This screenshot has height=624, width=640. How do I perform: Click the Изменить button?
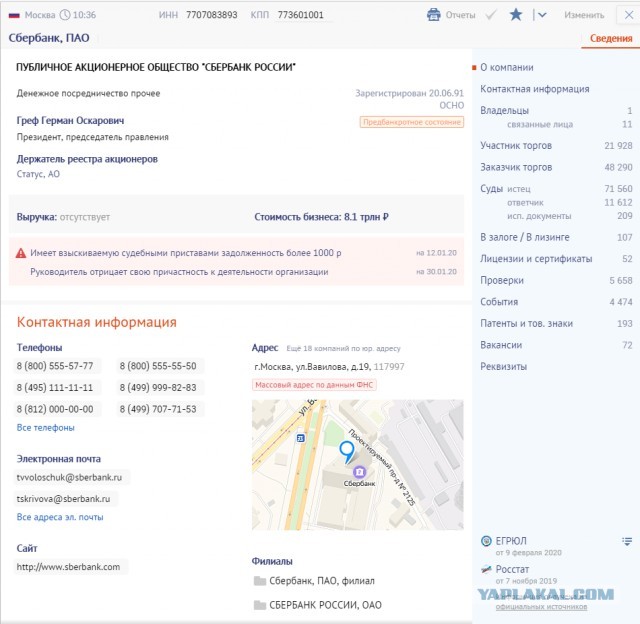click(x=584, y=15)
